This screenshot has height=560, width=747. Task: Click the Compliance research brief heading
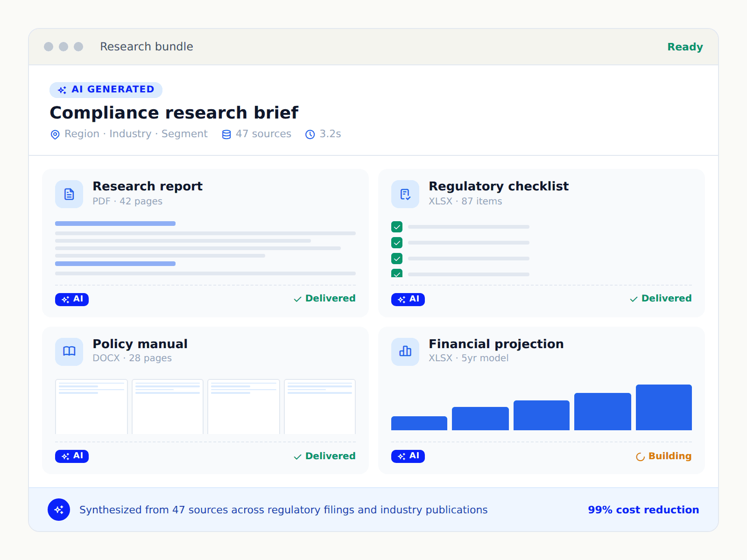(174, 113)
